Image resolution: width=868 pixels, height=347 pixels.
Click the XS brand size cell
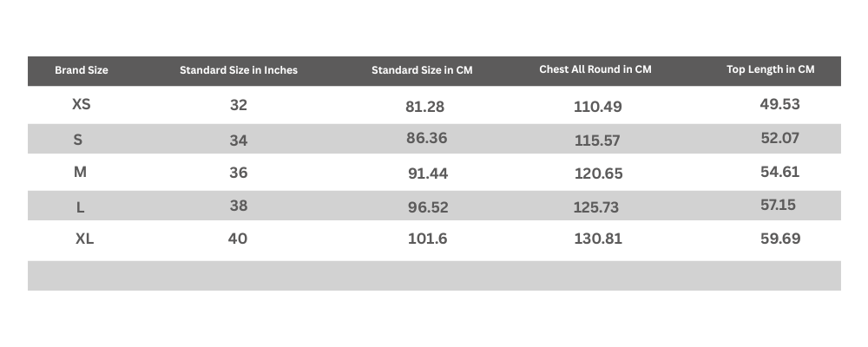coord(82,104)
